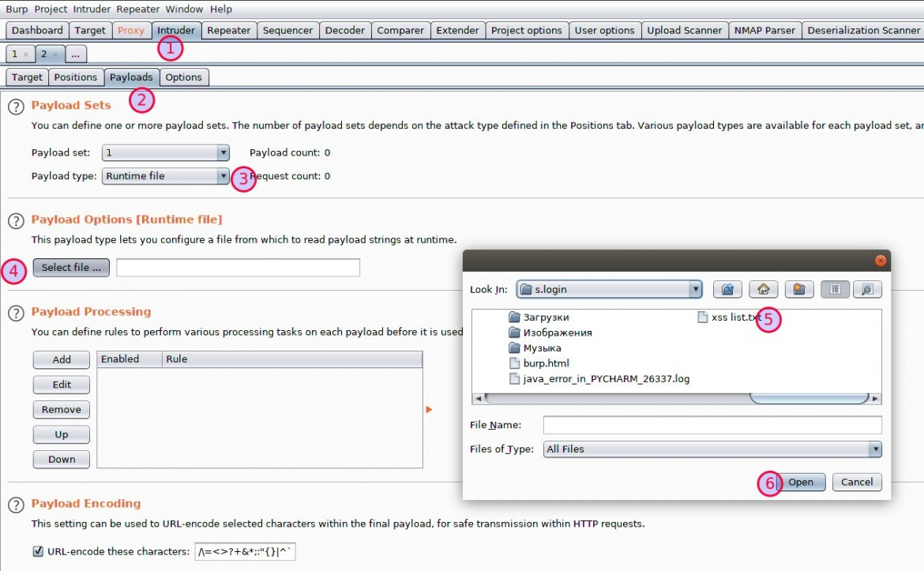Open the Burp menu
This screenshot has width=924, height=571.
click(x=17, y=9)
